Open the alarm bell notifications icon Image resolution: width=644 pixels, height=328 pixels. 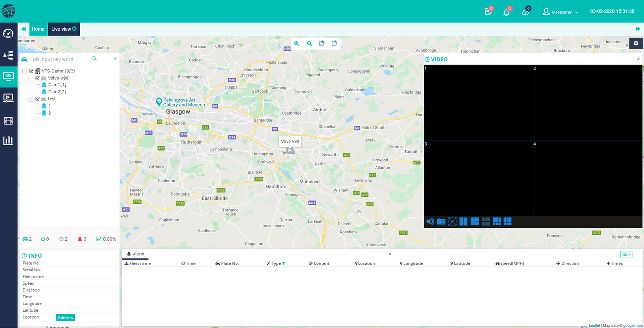click(507, 12)
